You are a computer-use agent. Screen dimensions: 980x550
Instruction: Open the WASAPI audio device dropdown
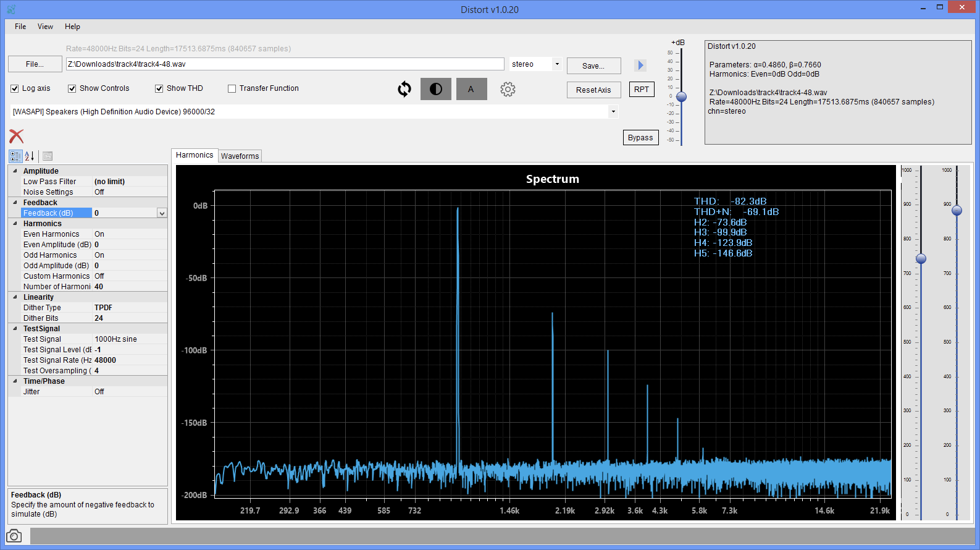coord(613,112)
